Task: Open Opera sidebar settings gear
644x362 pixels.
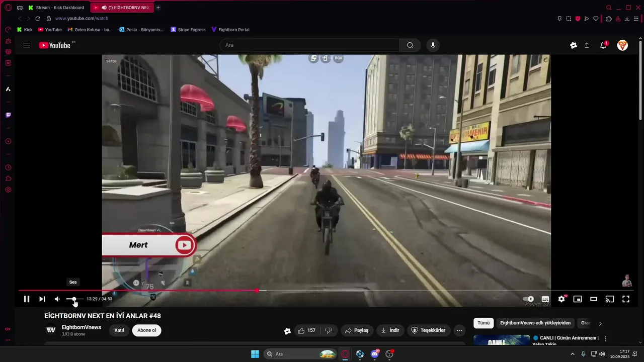Action: (x=8, y=190)
